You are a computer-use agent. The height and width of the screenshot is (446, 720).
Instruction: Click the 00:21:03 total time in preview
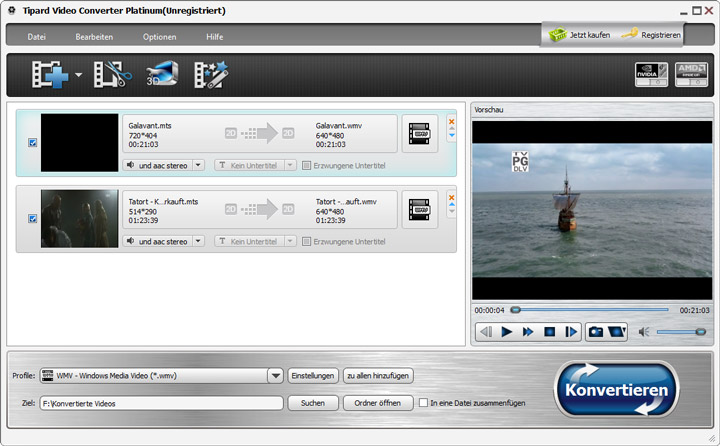click(x=694, y=311)
